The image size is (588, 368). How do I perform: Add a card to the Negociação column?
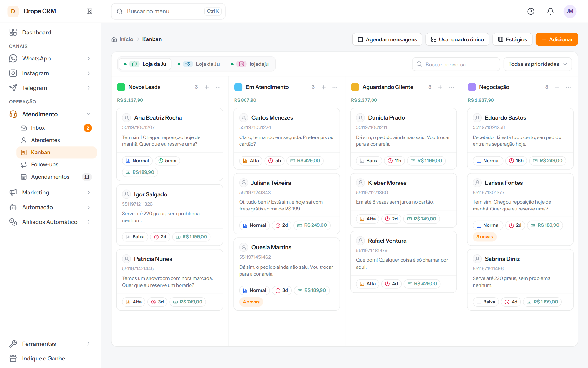point(557,87)
